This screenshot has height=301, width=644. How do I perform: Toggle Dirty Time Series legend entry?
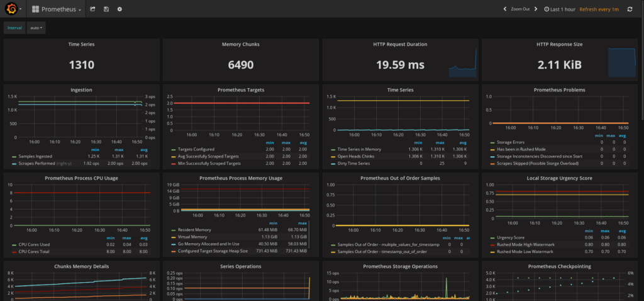[x=352, y=163]
